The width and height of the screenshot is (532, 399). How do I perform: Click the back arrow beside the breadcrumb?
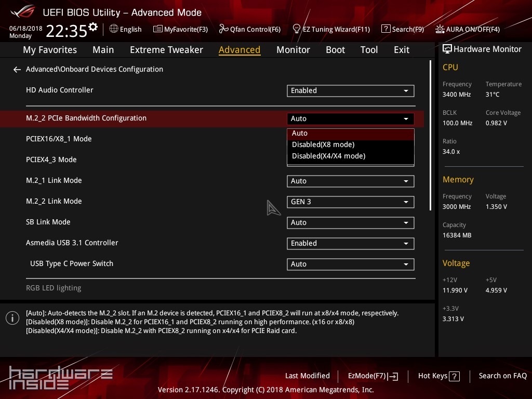(x=17, y=70)
